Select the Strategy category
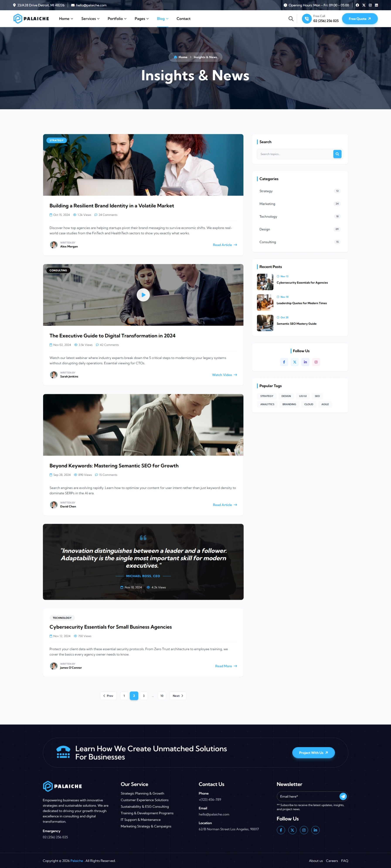The image size is (391, 868). [x=300, y=191]
